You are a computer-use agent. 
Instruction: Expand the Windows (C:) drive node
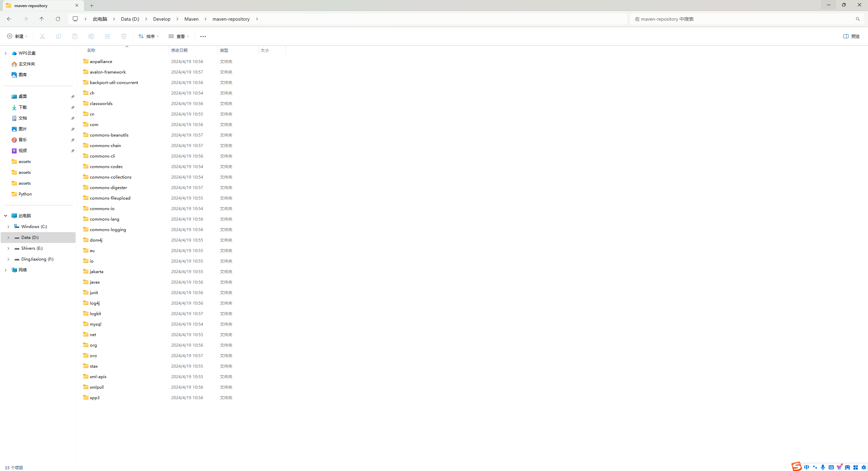[x=8, y=227]
